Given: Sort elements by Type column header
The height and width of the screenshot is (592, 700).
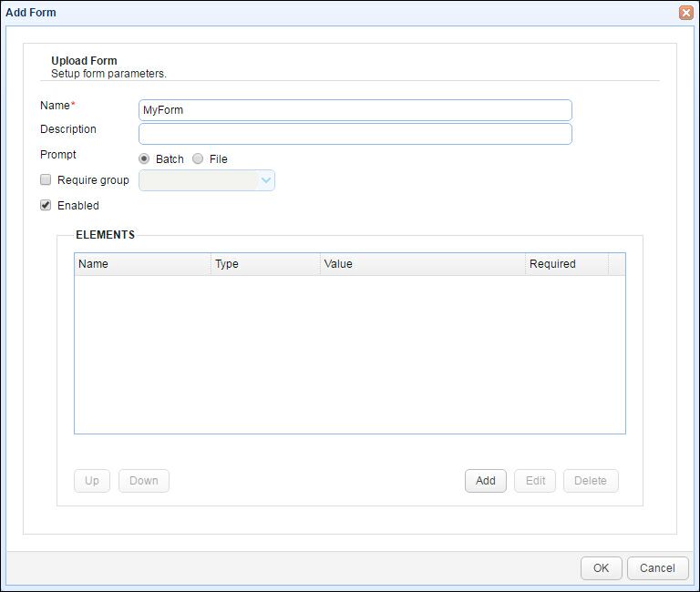Looking at the screenshot, I should click(x=265, y=264).
